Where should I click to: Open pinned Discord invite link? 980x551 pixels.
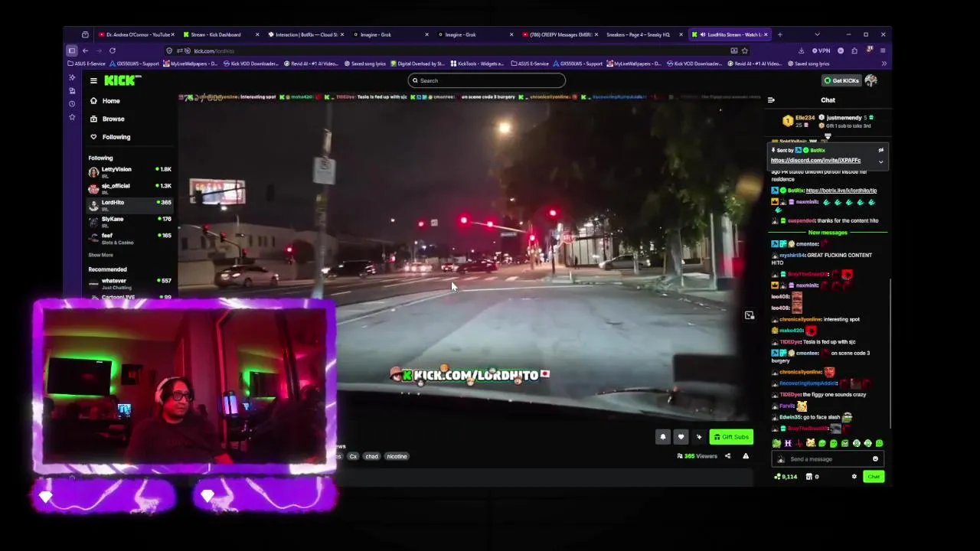(x=815, y=160)
